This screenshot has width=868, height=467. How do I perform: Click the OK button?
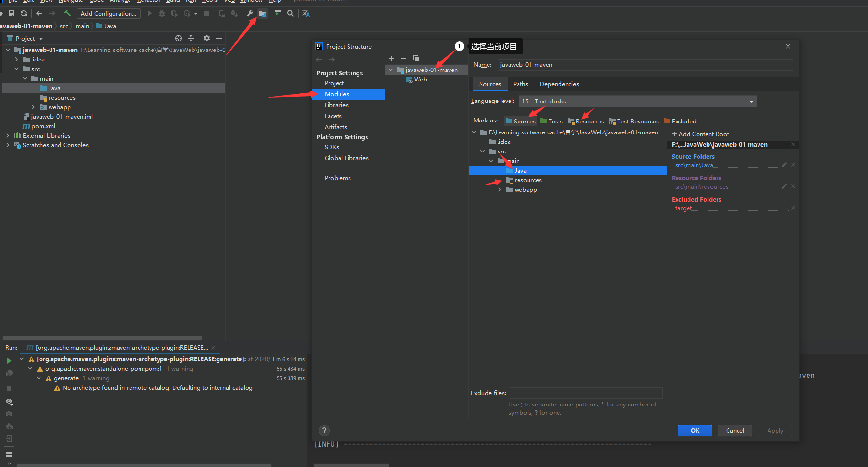pyautogui.click(x=695, y=430)
